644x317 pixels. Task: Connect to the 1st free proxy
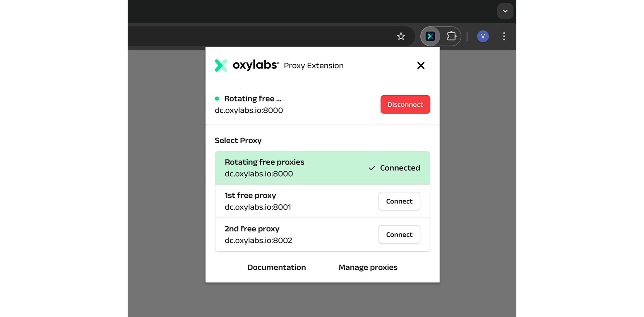(x=399, y=201)
